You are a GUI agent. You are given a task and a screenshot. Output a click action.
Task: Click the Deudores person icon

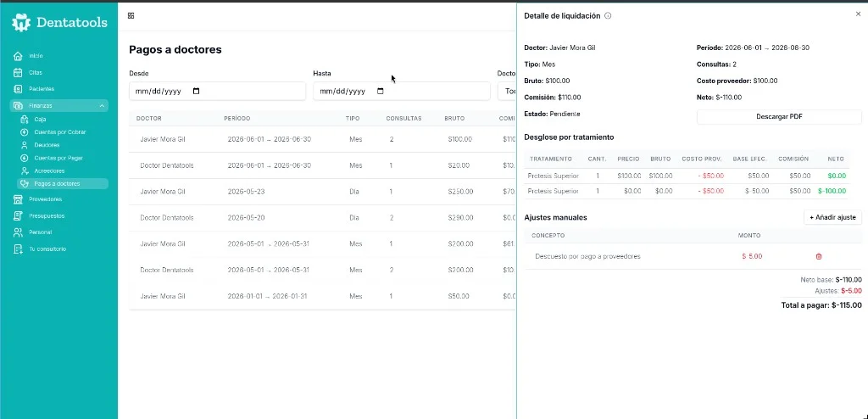point(24,145)
